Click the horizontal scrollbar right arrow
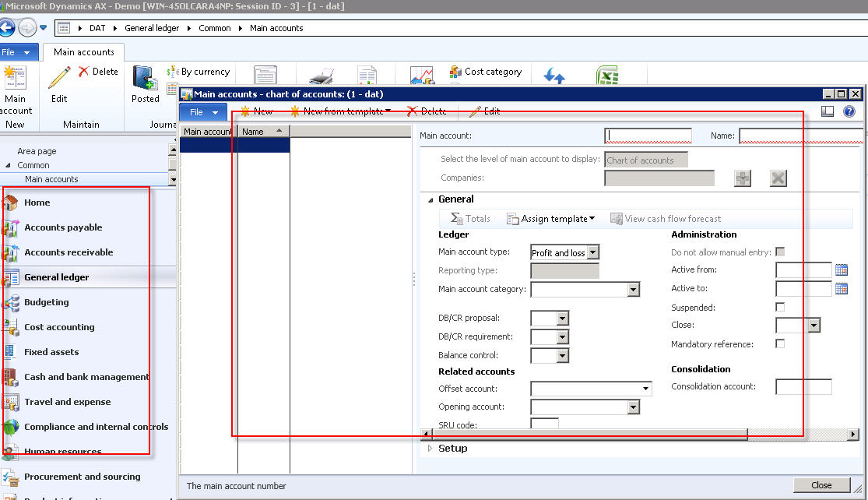 854,435
